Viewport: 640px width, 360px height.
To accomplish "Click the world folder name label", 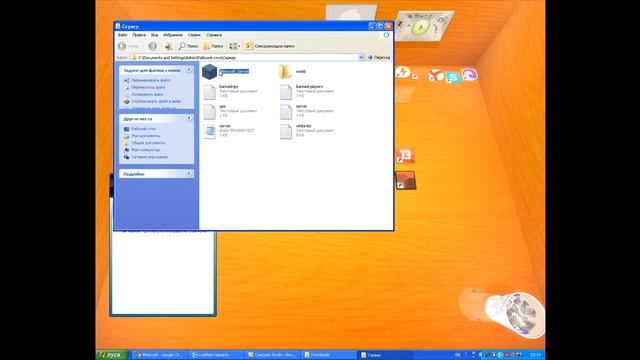I will point(301,71).
